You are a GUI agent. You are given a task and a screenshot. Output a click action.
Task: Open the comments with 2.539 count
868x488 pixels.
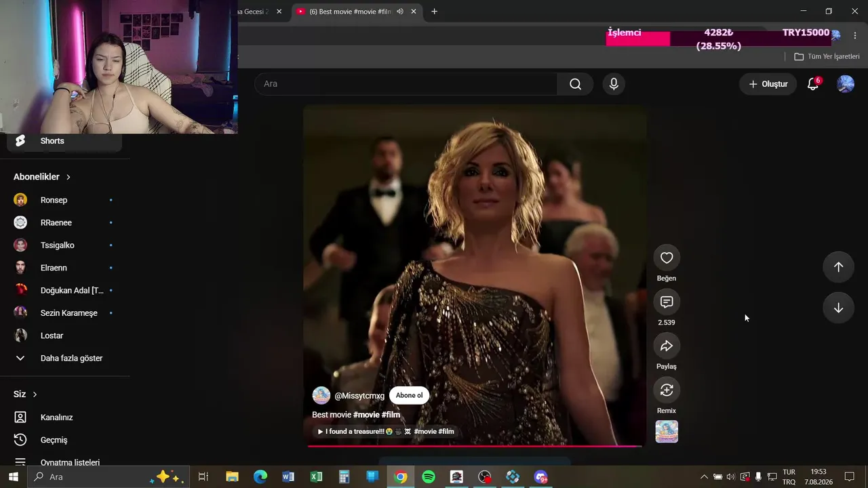click(x=667, y=302)
